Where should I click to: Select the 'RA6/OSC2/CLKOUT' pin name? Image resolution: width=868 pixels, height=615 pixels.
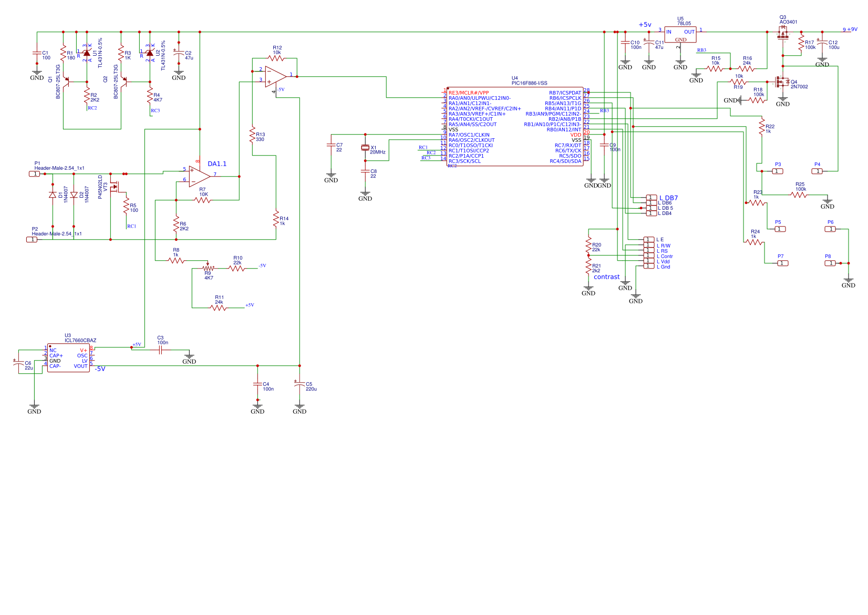(x=471, y=140)
